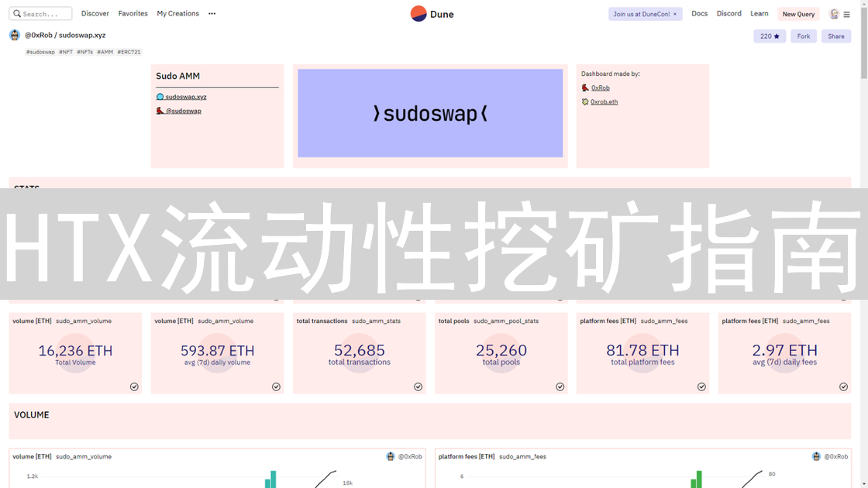868x488 pixels.
Task: Open the 0xRob author link
Action: [x=600, y=88]
